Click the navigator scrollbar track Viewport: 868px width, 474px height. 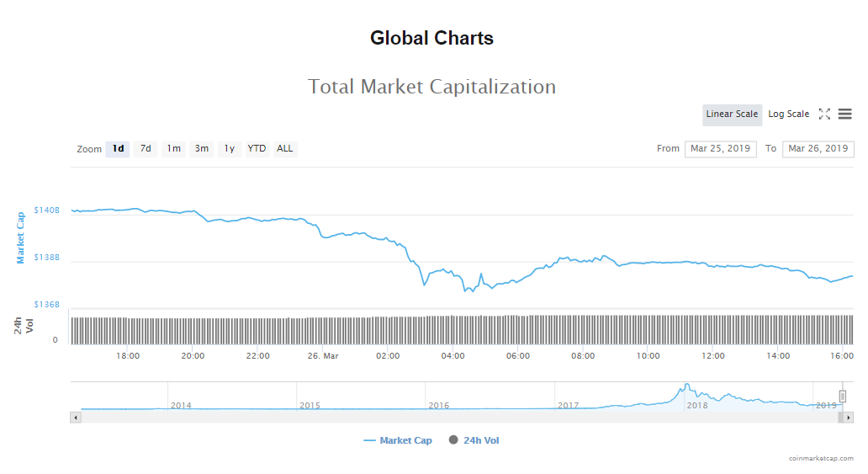(421, 417)
